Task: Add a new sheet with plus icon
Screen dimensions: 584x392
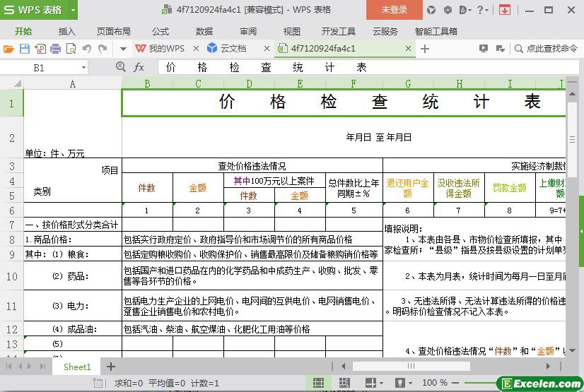Action: click(111, 367)
